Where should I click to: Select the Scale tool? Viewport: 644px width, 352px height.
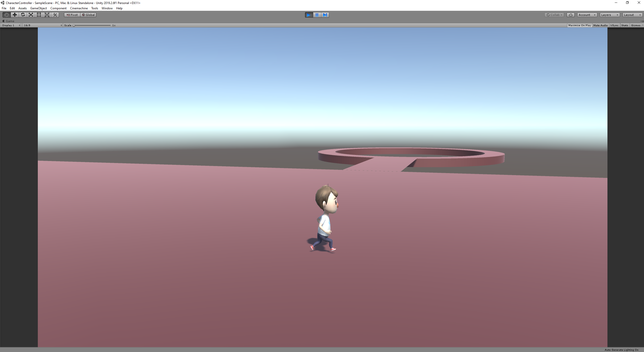[x=31, y=15]
